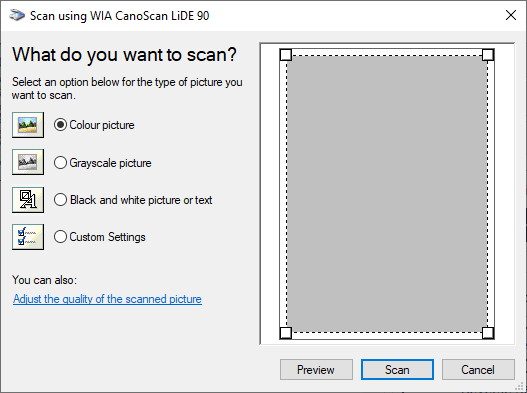Screen dimensions: 527x393
Task: Click inside the gray scan preview area
Action: (387, 194)
